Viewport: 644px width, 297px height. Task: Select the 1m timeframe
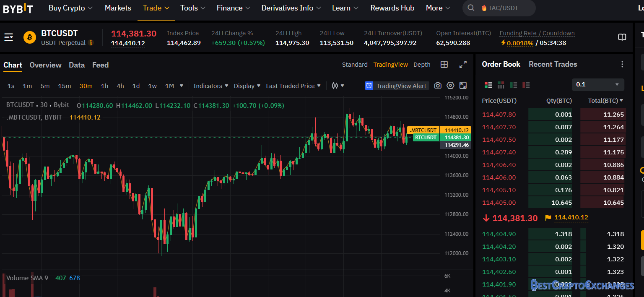click(x=27, y=86)
